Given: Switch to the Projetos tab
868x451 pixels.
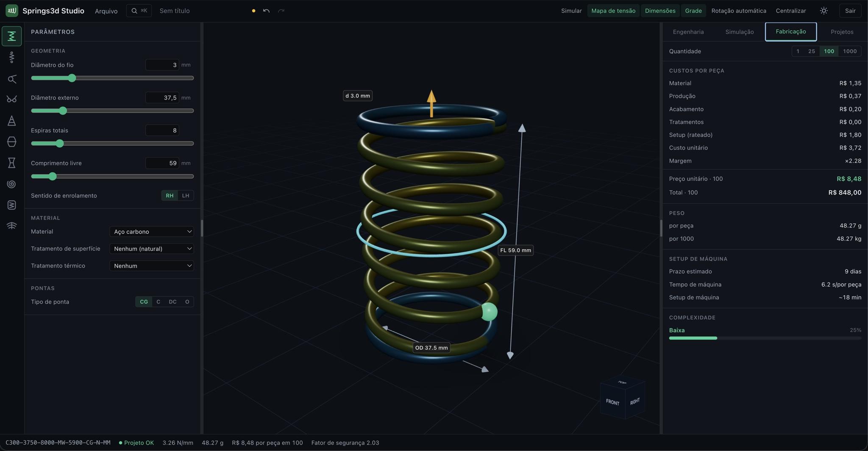Looking at the screenshot, I should [842, 32].
